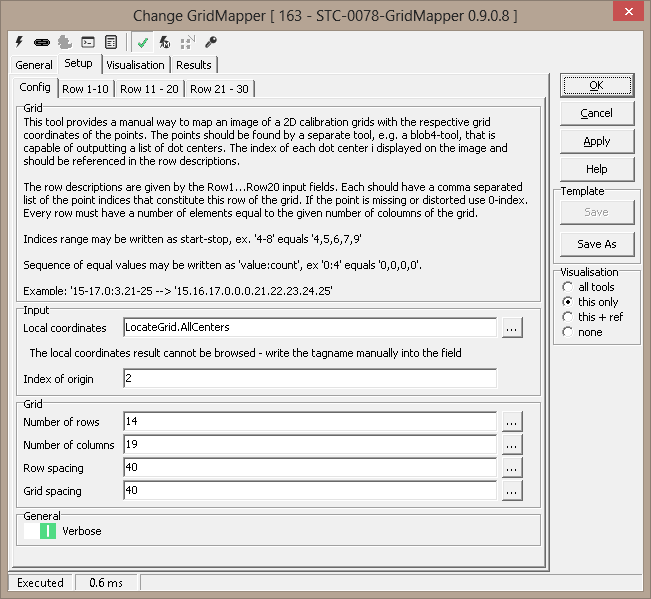
Task: Select the 'all tools' visualisation option
Action: coord(568,287)
